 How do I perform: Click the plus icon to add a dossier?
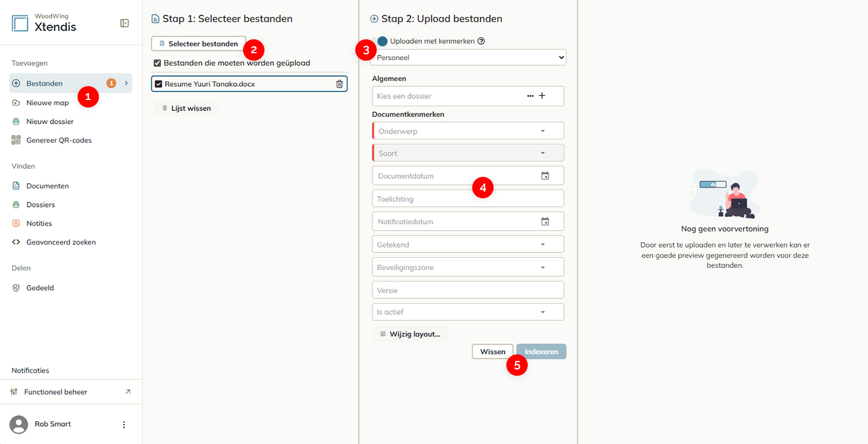(542, 96)
